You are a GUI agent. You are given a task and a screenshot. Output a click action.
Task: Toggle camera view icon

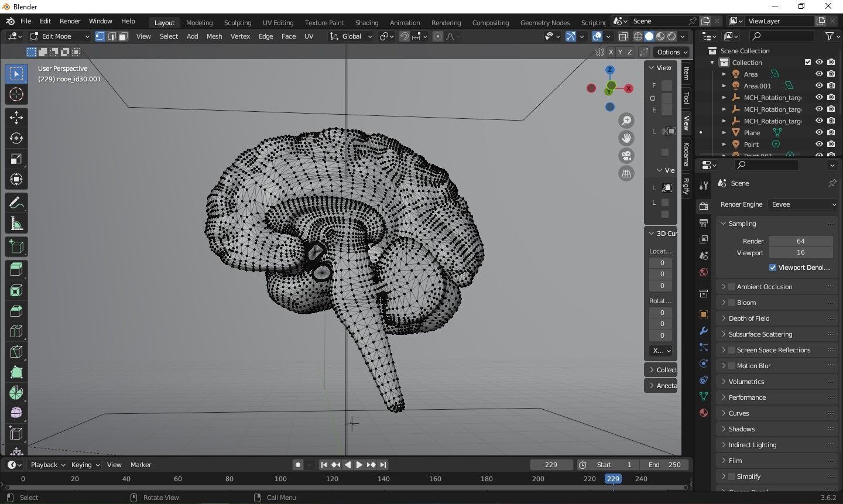pos(626,156)
